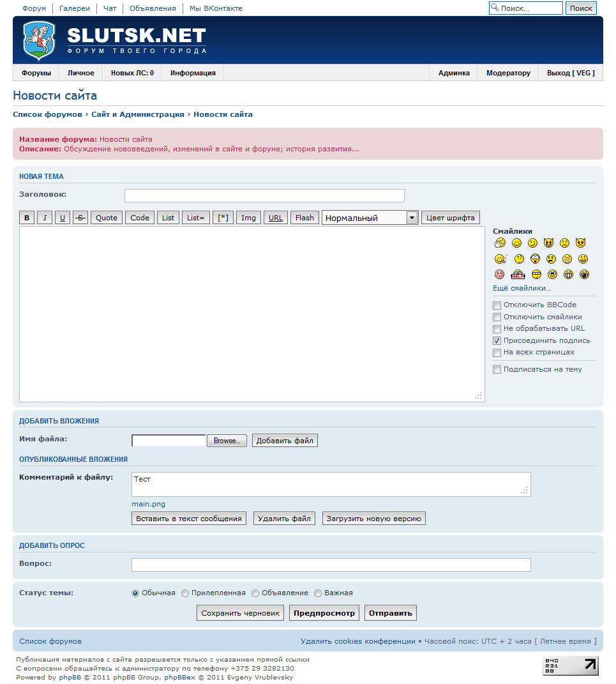616x684 pixels.
Task: Enable the Отключить BBCode checkbox
Action: click(497, 305)
